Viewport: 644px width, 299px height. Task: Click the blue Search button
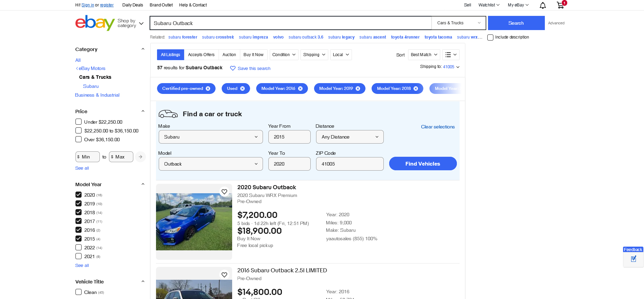pyautogui.click(x=516, y=23)
